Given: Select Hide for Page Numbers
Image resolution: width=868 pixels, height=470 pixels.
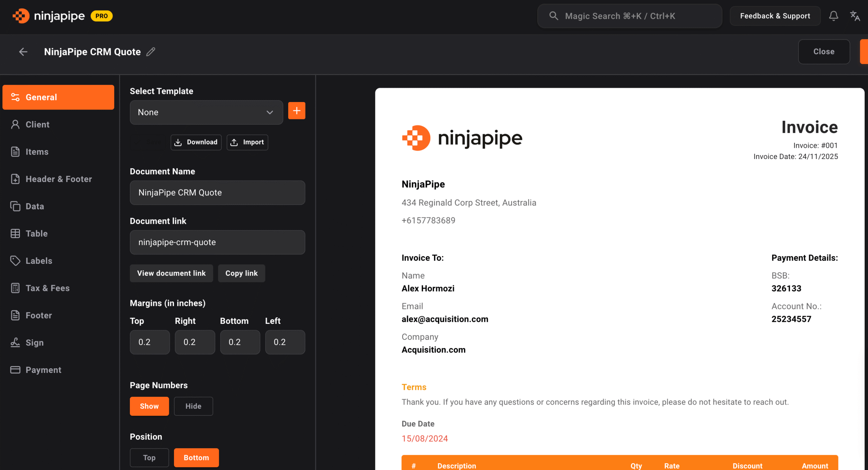Looking at the screenshot, I should tap(193, 406).
